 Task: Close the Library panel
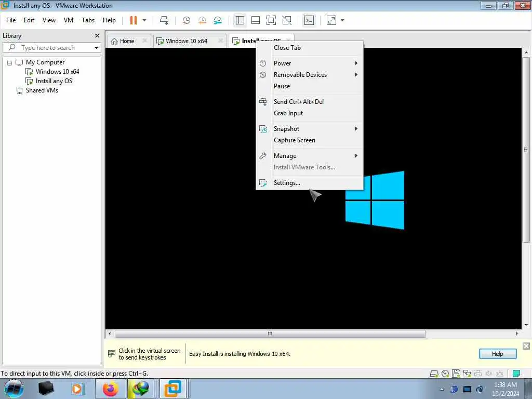(97, 36)
